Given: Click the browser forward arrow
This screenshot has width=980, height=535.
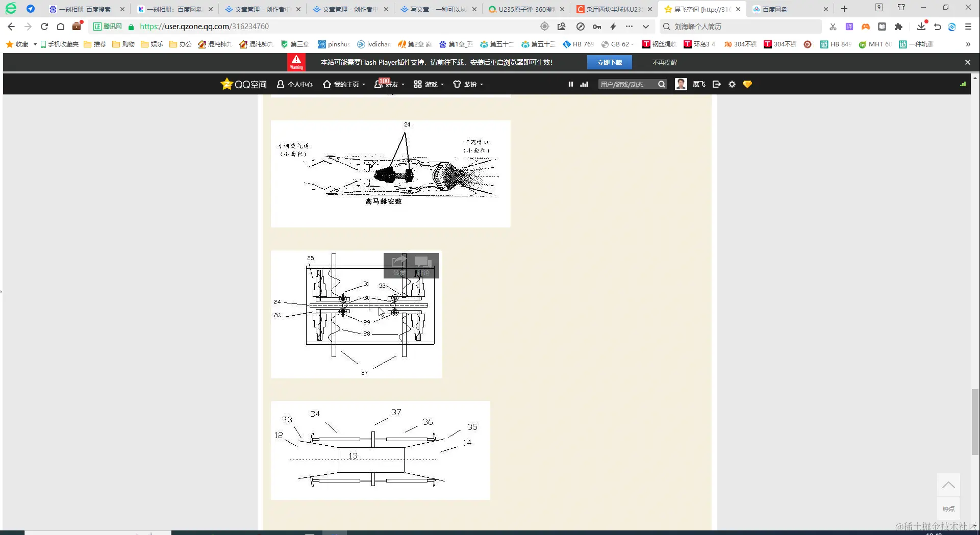Looking at the screenshot, I should click(28, 27).
